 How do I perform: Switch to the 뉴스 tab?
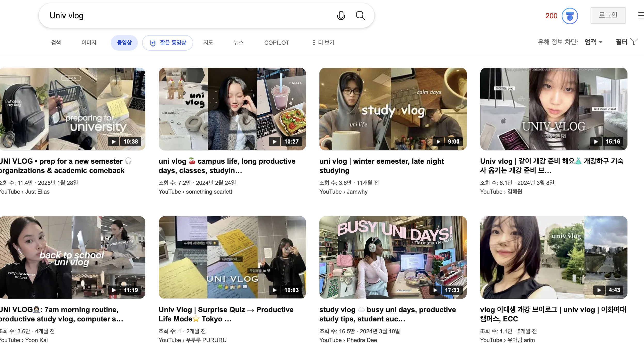pos(239,43)
